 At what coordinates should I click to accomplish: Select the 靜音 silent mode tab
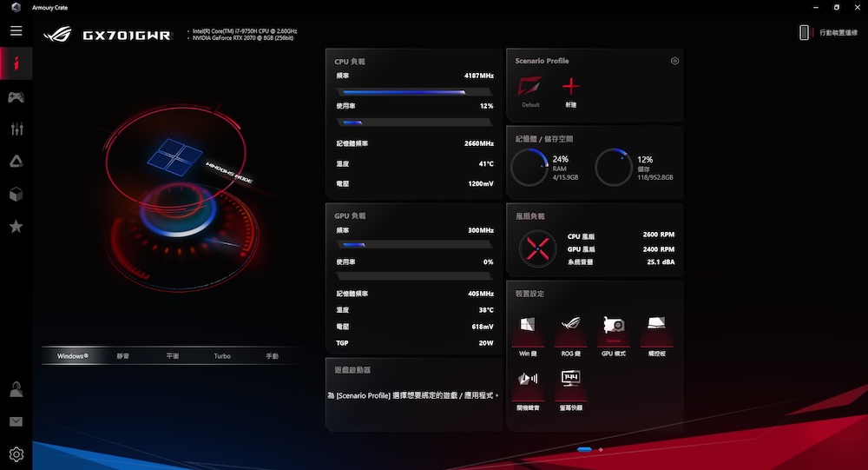click(123, 356)
